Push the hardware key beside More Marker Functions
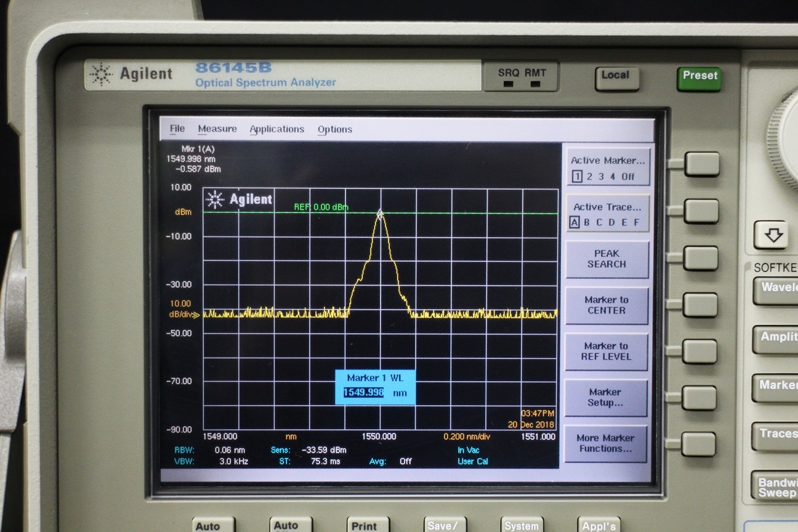 [698, 444]
